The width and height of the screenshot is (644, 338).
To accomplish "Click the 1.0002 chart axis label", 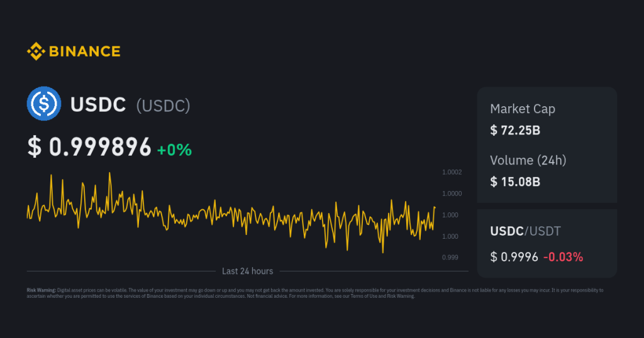I will coord(452,172).
